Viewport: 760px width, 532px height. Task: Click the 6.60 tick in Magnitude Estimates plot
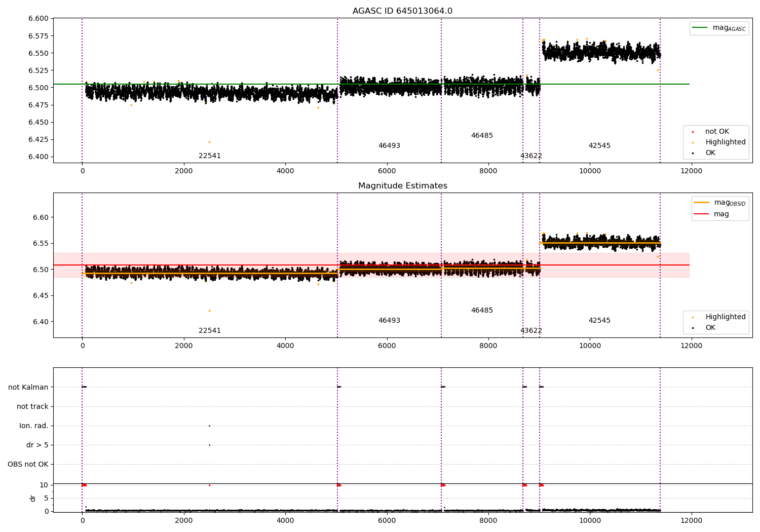[41, 217]
